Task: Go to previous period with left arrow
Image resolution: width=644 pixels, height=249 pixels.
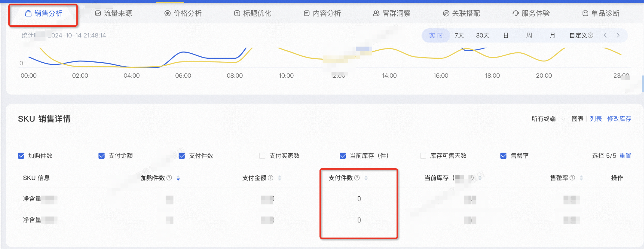Action: tap(605, 35)
